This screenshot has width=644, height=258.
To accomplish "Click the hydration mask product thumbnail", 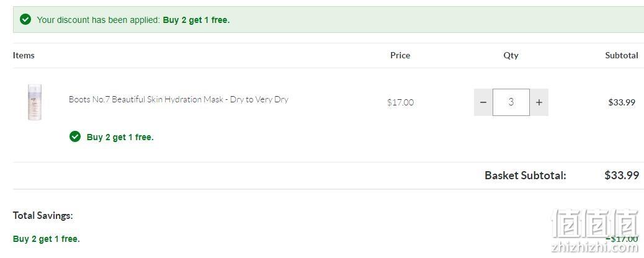I will click(x=35, y=102).
